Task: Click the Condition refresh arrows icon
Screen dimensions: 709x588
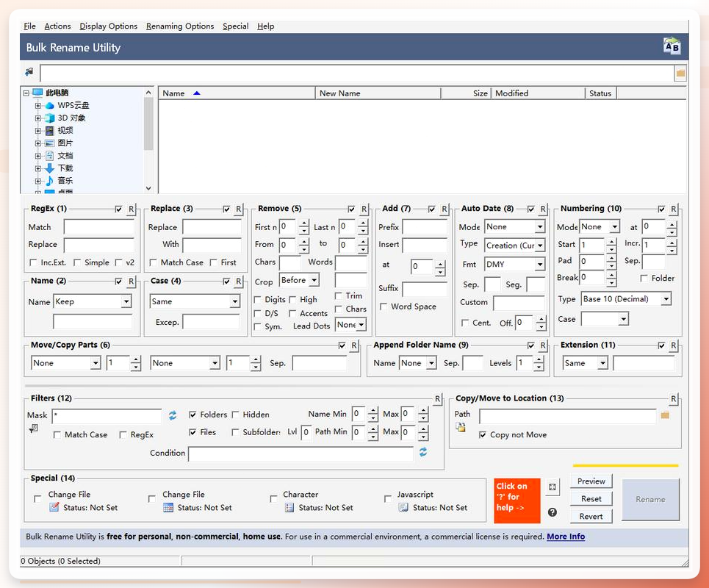Action: pyautogui.click(x=422, y=452)
